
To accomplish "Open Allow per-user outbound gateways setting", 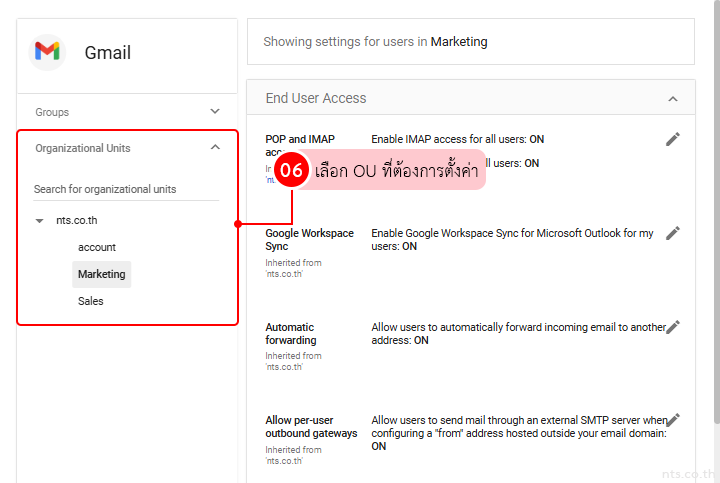I will (x=311, y=427).
